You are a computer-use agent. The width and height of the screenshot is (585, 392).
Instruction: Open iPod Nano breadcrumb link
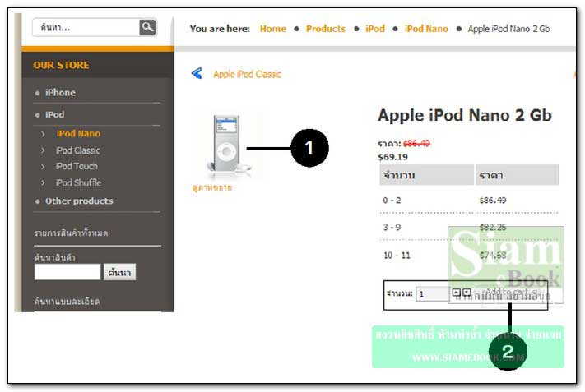(x=426, y=29)
